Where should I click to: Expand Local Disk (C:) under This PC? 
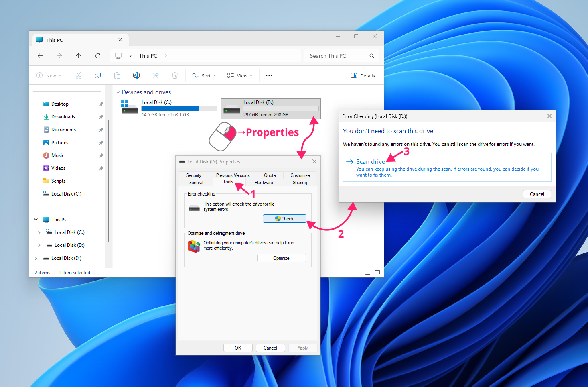[39, 232]
